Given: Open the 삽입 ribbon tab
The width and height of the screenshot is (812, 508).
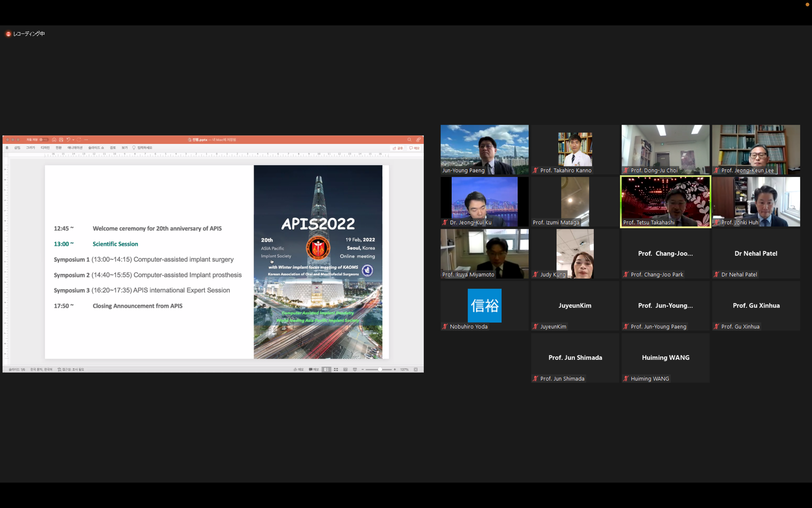Looking at the screenshot, I should pyautogui.click(x=17, y=148).
